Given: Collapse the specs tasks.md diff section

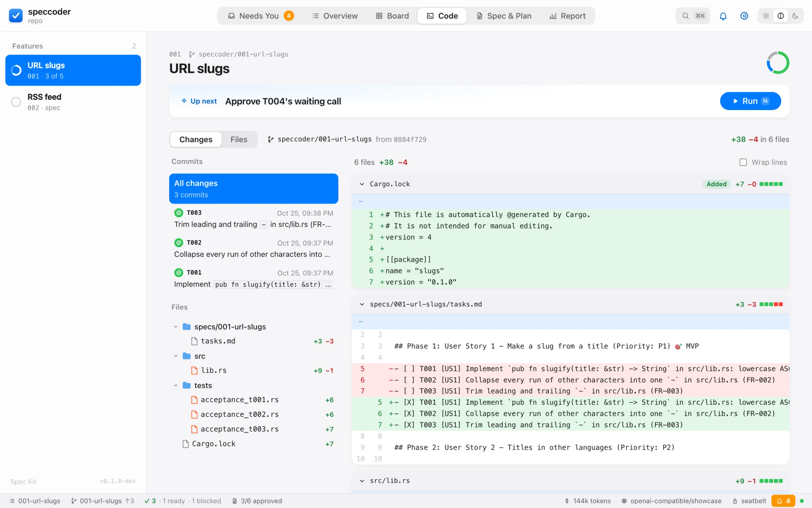Looking at the screenshot, I should coord(362,304).
